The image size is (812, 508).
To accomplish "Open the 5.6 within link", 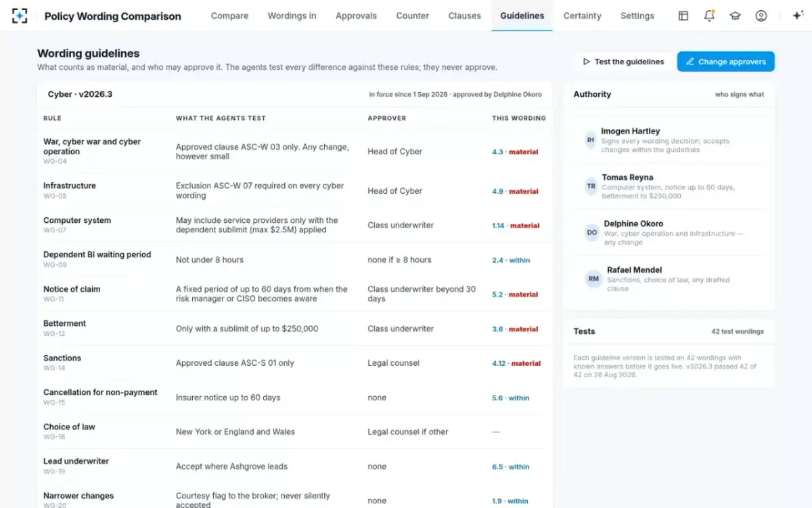I will point(511,398).
